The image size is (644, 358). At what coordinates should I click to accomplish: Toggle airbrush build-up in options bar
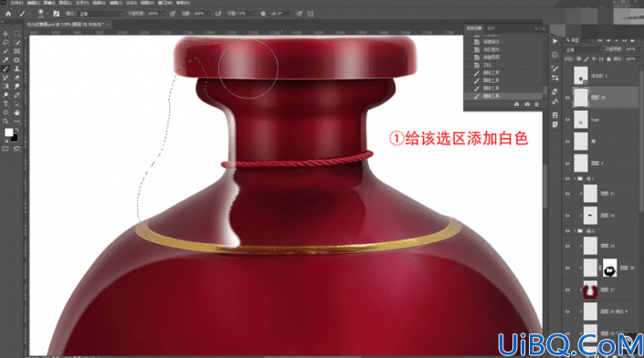[218, 14]
